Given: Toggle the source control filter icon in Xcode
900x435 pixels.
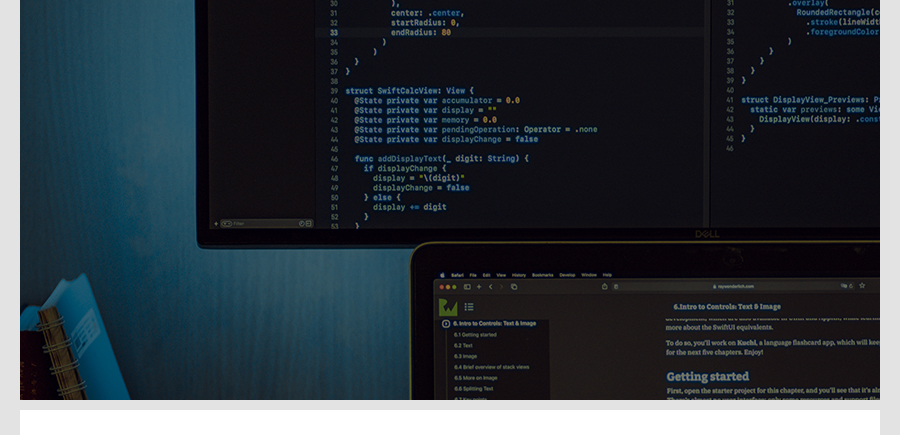Looking at the screenshot, I should click(x=308, y=223).
